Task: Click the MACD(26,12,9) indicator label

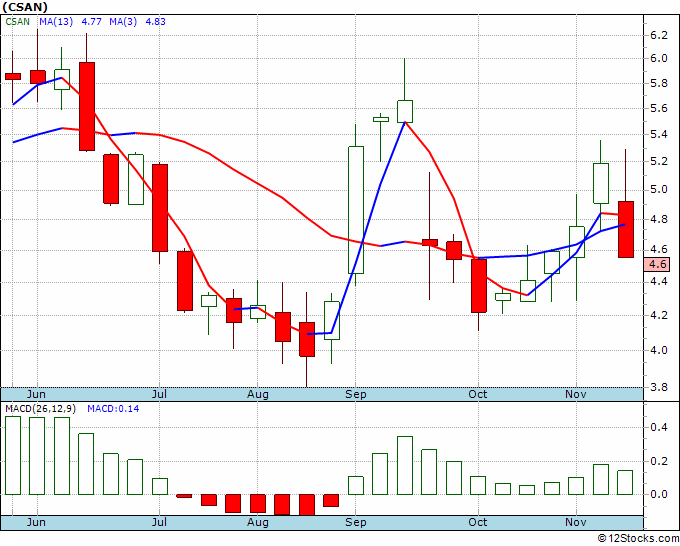Action: (40, 409)
